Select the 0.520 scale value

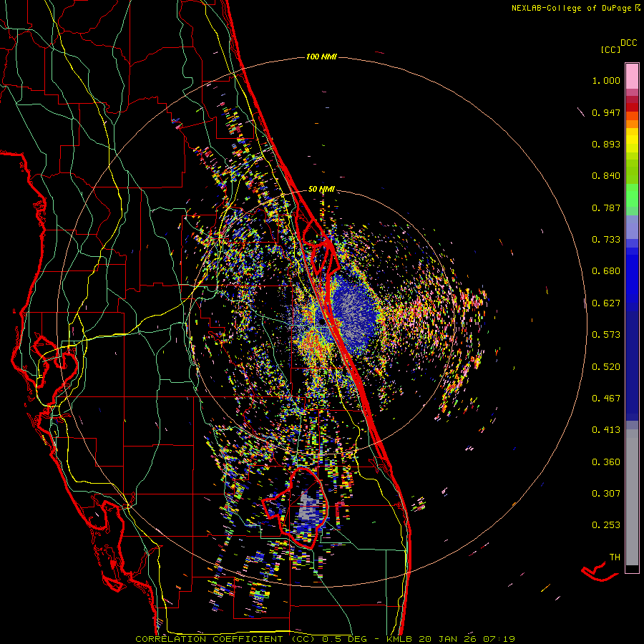606,367
